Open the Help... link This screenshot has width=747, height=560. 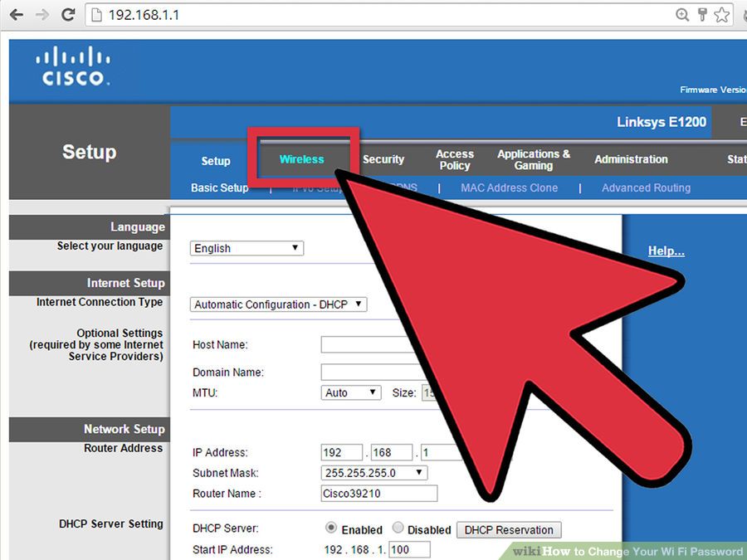666,251
